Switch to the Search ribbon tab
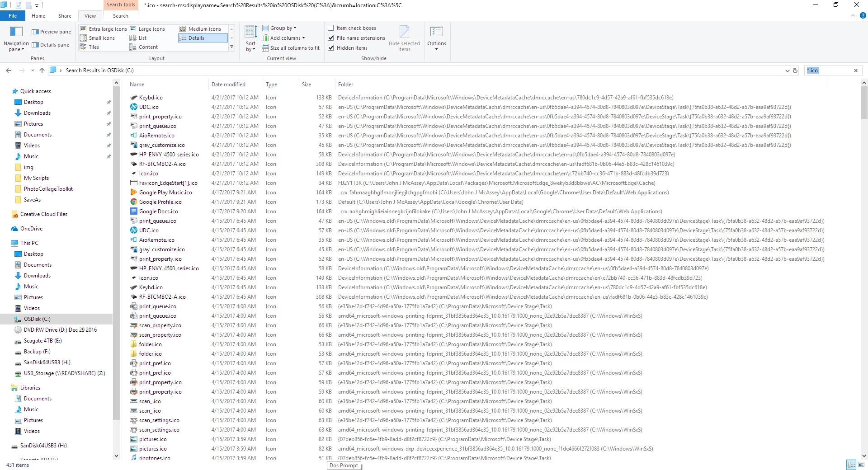The image size is (868, 470). tap(121, 16)
